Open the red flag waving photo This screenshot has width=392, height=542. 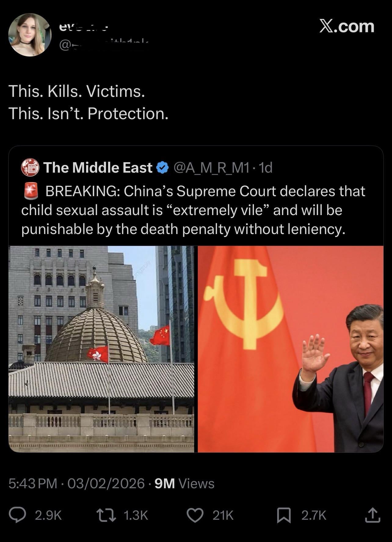pyautogui.click(x=291, y=349)
